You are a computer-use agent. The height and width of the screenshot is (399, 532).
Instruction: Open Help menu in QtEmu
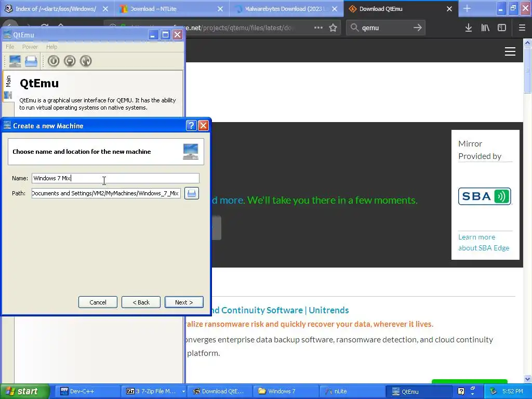(51, 47)
